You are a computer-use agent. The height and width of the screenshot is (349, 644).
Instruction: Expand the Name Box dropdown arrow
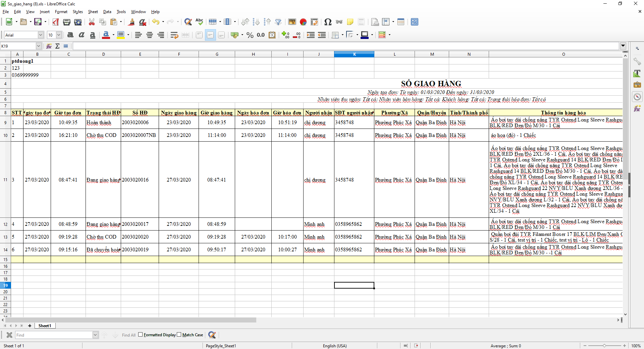click(x=39, y=46)
